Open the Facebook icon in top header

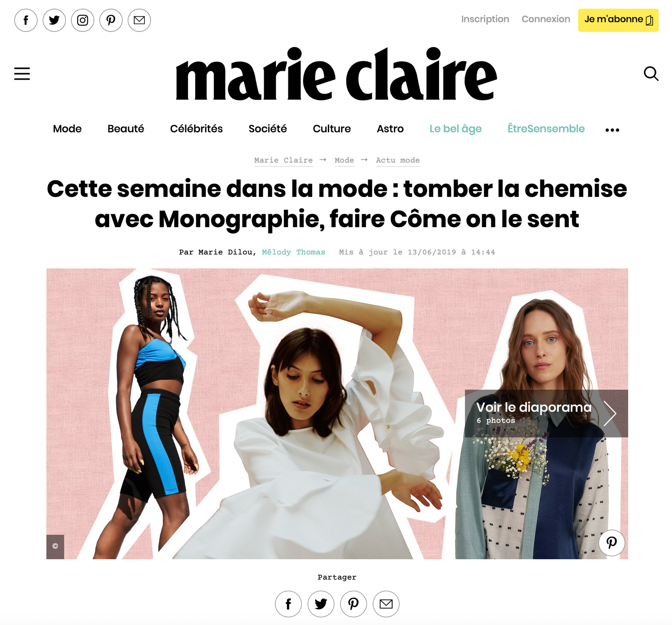point(26,20)
